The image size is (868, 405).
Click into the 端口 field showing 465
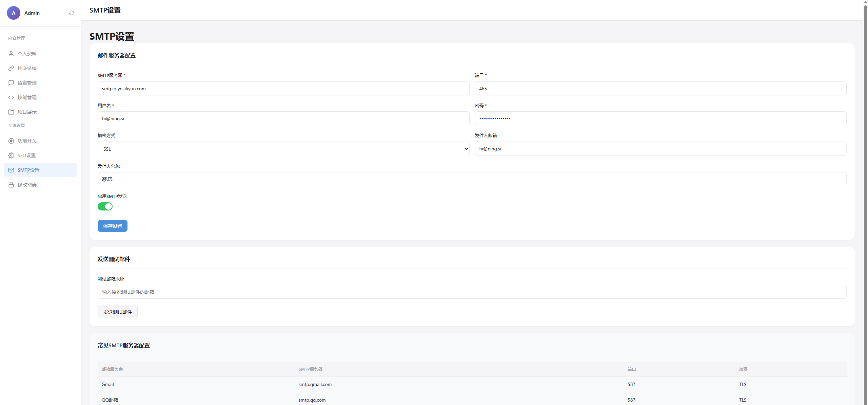660,89
